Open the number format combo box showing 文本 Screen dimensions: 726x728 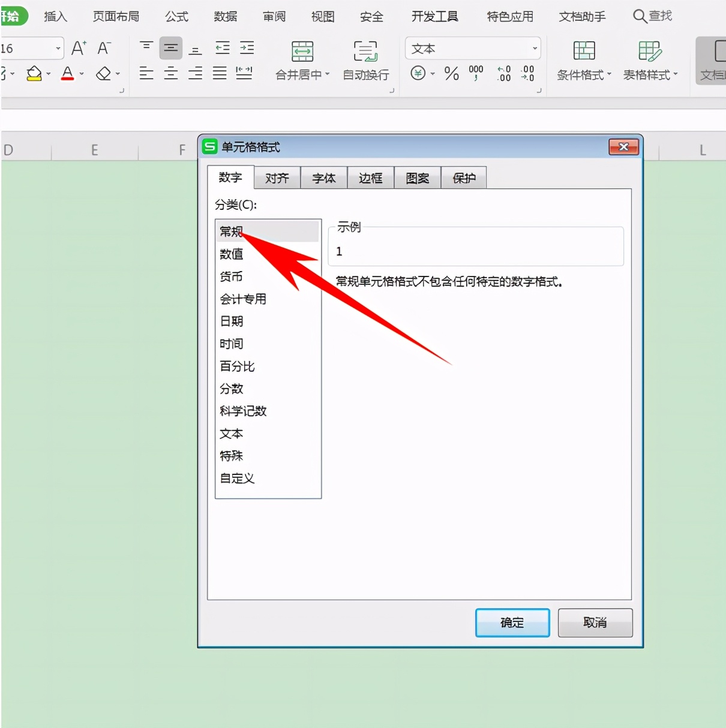click(x=473, y=48)
